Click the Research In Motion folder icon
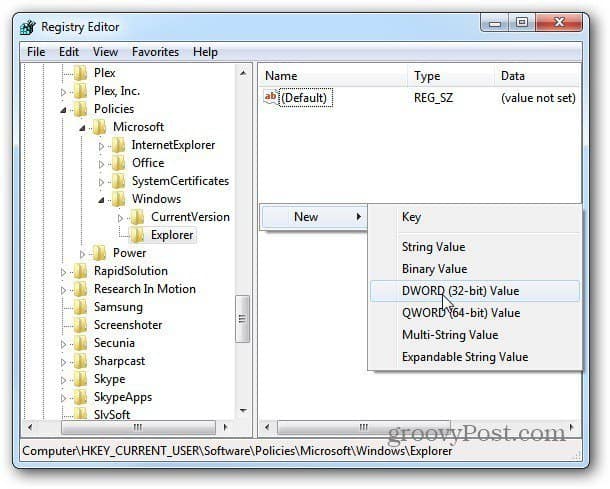Viewport: 610px width, 489px height. [81, 289]
